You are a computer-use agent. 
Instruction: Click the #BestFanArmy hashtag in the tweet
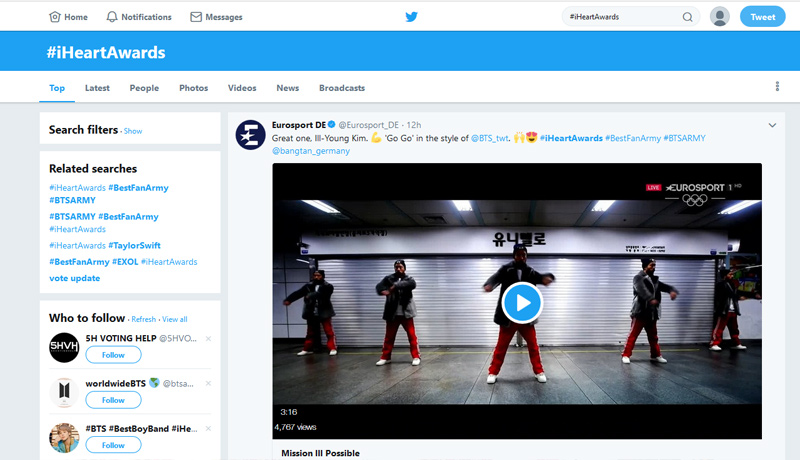click(633, 138)
